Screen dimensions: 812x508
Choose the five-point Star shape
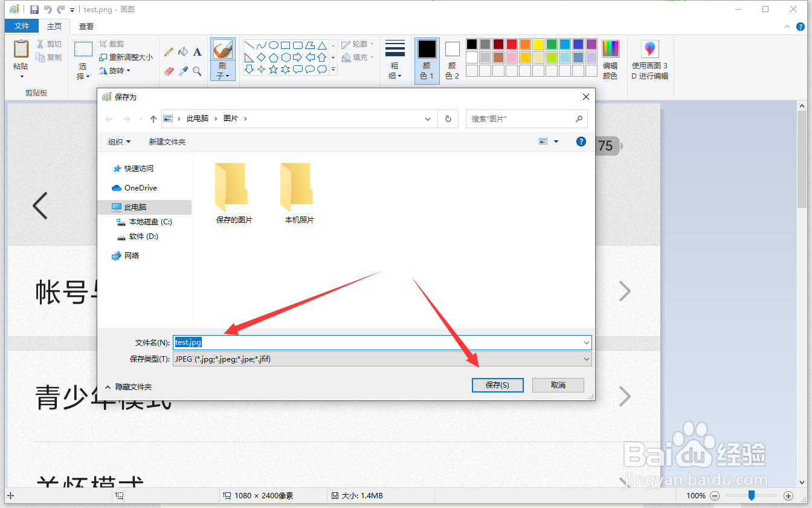273,70
